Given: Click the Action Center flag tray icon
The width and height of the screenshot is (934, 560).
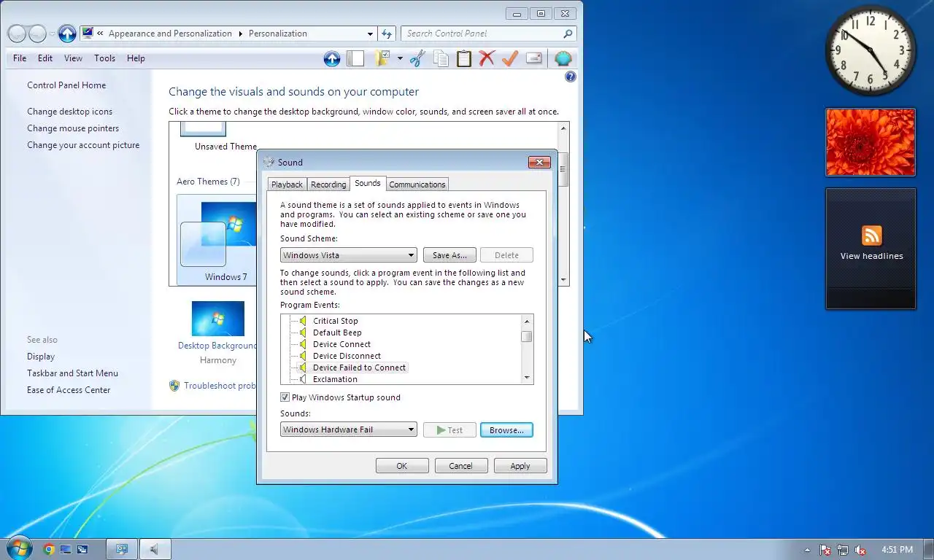Looking at the screenshot, I should 825,550.
